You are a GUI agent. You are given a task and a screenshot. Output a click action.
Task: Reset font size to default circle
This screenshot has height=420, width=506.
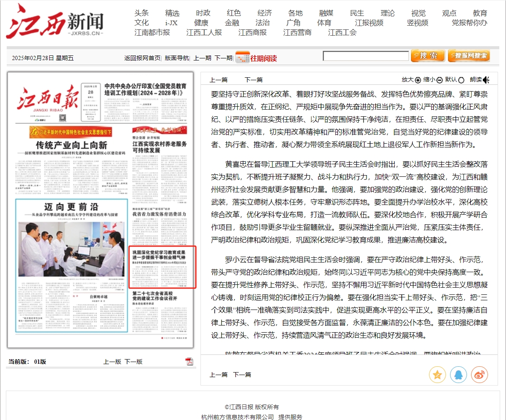[x=461, y=80]
